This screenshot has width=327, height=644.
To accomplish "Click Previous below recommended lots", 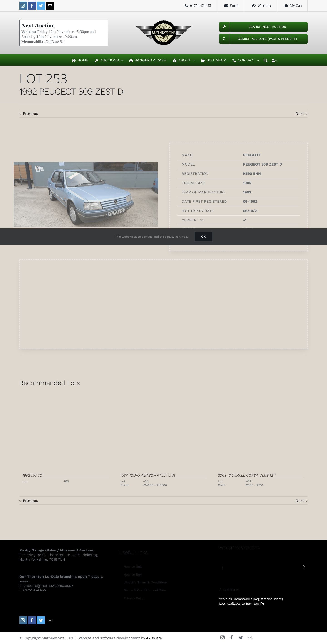I will pos(29,500).
